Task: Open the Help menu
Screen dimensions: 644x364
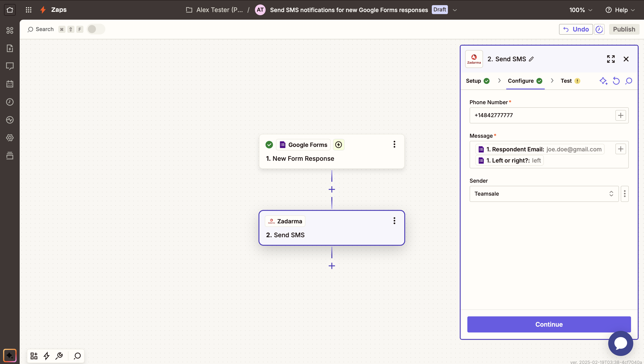Action: tap(620, 10)
